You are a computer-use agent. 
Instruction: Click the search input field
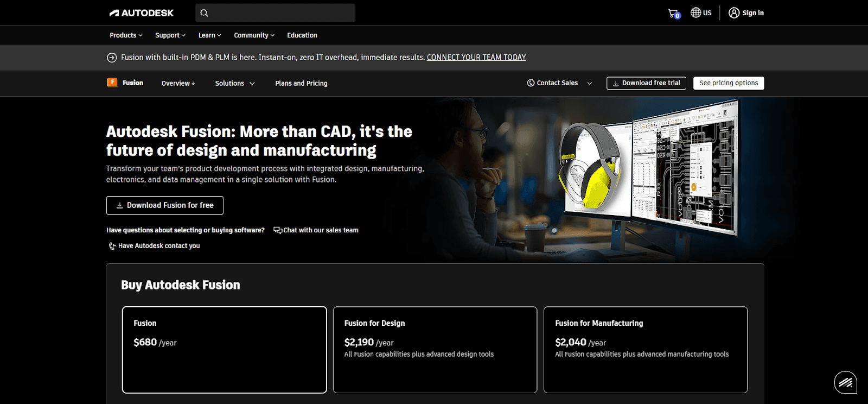(x=275, y=13)
